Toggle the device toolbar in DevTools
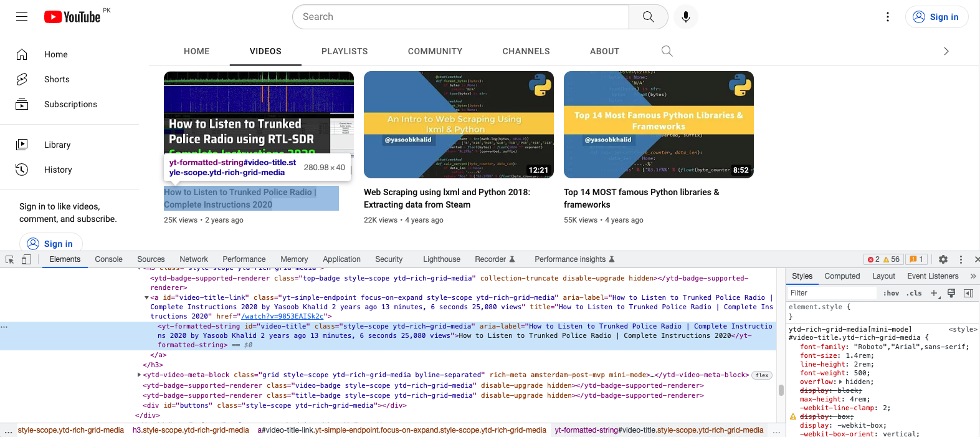 26,259
